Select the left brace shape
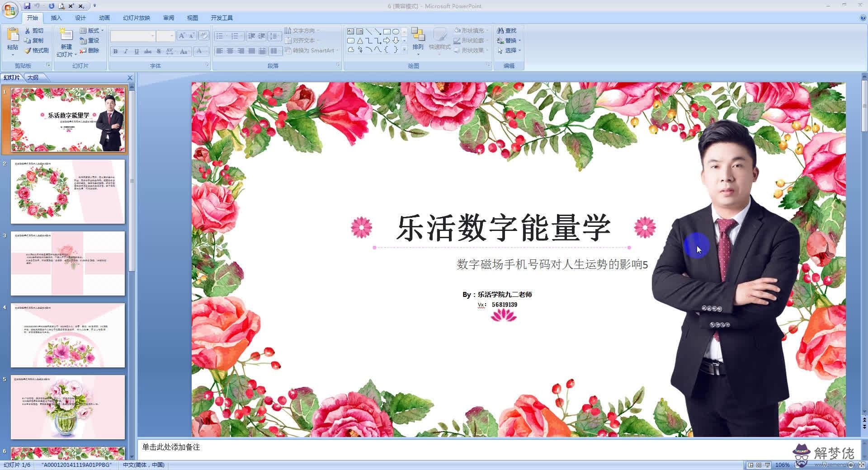This screenshot has width=868, height=470. (x=387, y=50)
